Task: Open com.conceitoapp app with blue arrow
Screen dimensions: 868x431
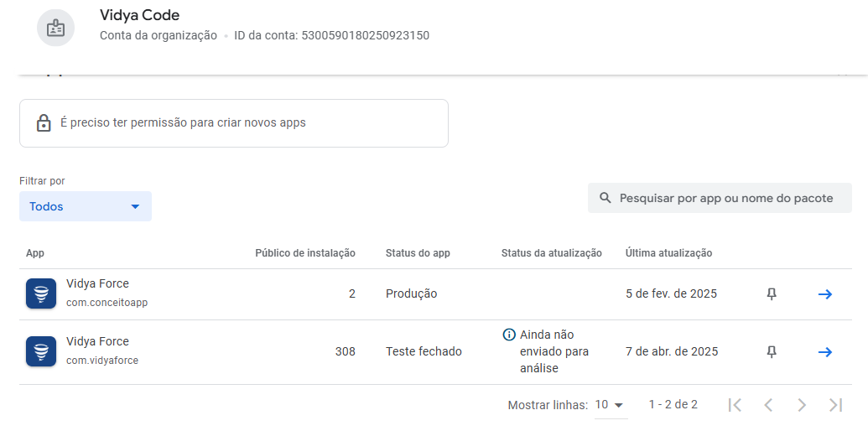Action: point(825,294)
